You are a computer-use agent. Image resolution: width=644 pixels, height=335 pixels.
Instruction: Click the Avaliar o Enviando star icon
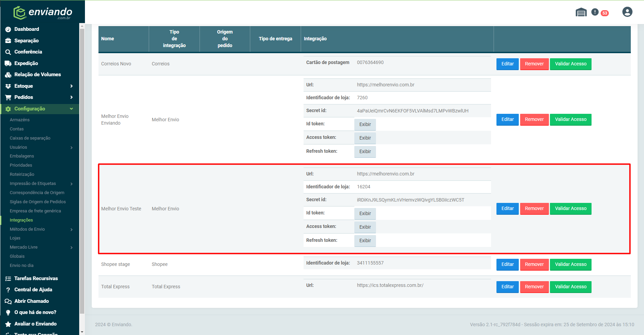[x=8, y=324]
